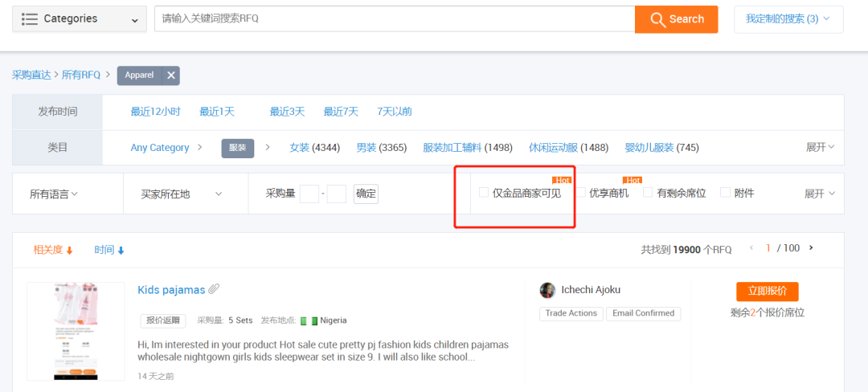Click the Email Confirmed badge
Image resolution: width=868 pixels, height=392 pixels.
tap(643, 313)
